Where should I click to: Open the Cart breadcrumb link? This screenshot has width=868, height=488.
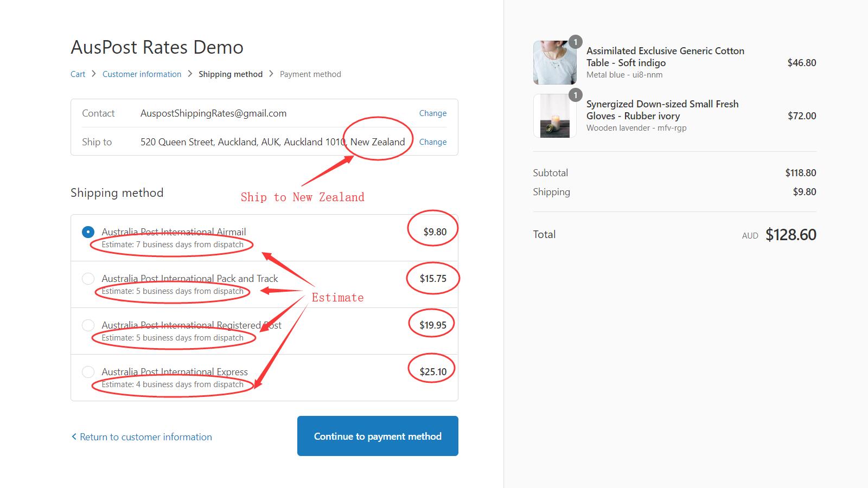(78, 74)
